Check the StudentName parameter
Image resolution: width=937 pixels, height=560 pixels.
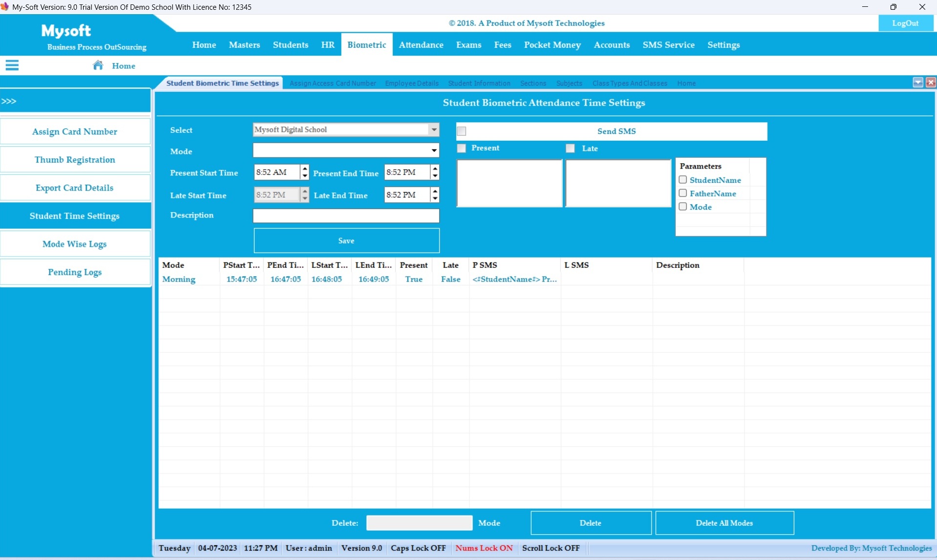point(683,180)
